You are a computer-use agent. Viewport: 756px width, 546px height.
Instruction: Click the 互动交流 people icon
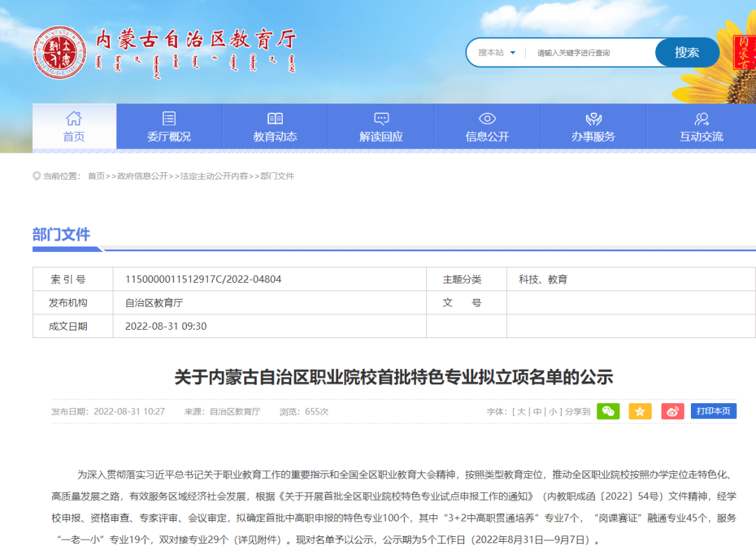click(x=701, y=119)
